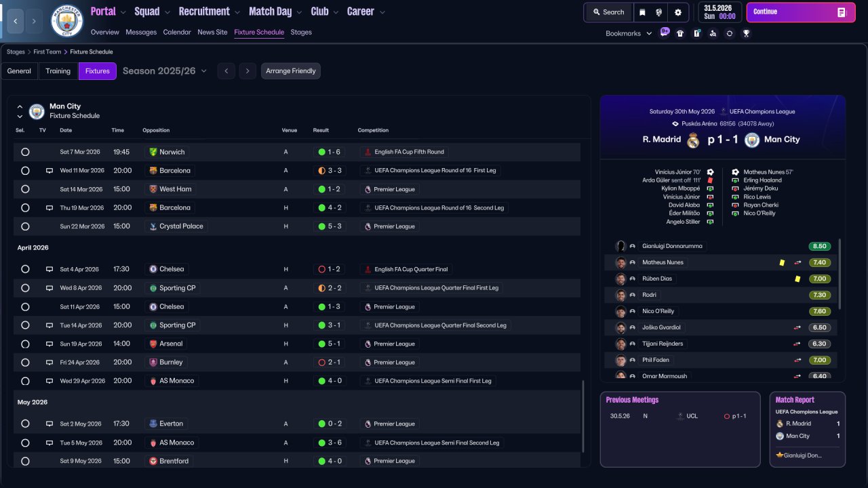
Task: Click the TV icon on the Everton fixture row
Action: point(50,424)
